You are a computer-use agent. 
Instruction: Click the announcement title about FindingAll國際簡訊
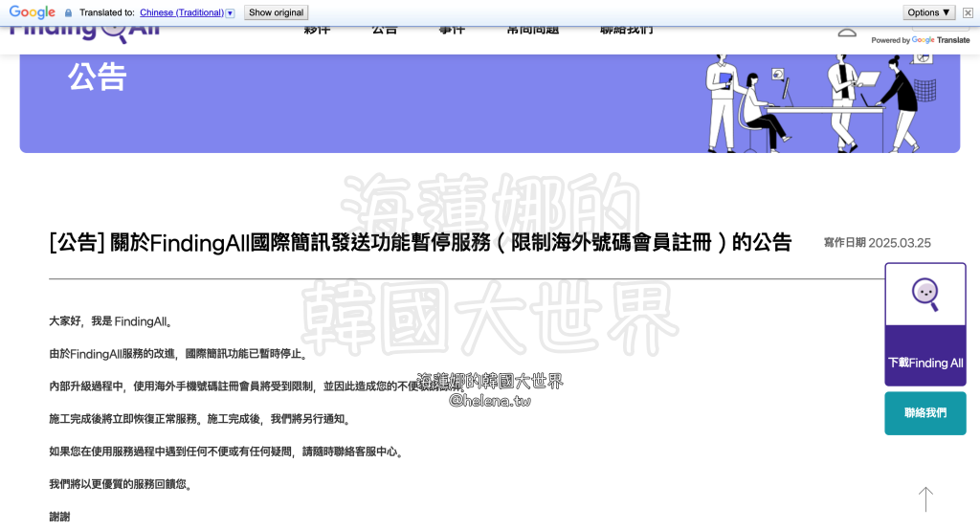click(x=421, y=242)
